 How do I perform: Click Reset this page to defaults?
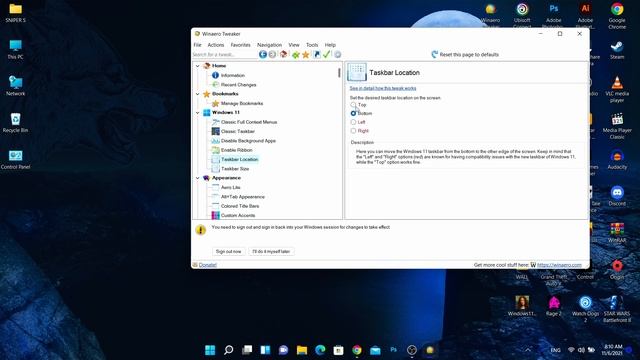pos(465,54)
